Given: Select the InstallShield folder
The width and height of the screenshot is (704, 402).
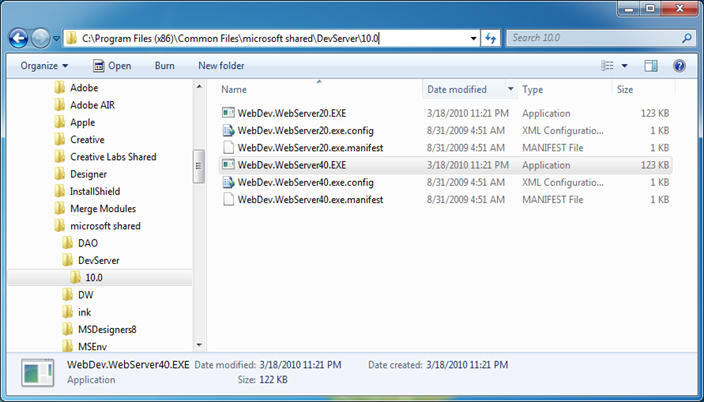Looking at the screenshot, I should pos(87,191).
